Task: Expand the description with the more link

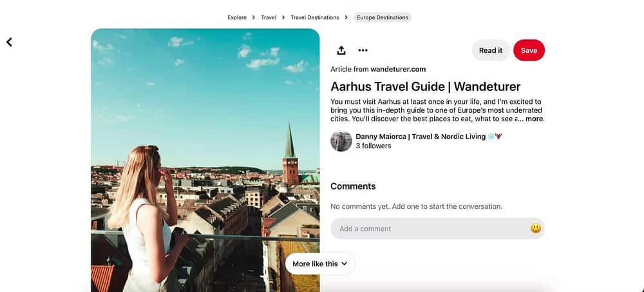Action: point(535,119)
